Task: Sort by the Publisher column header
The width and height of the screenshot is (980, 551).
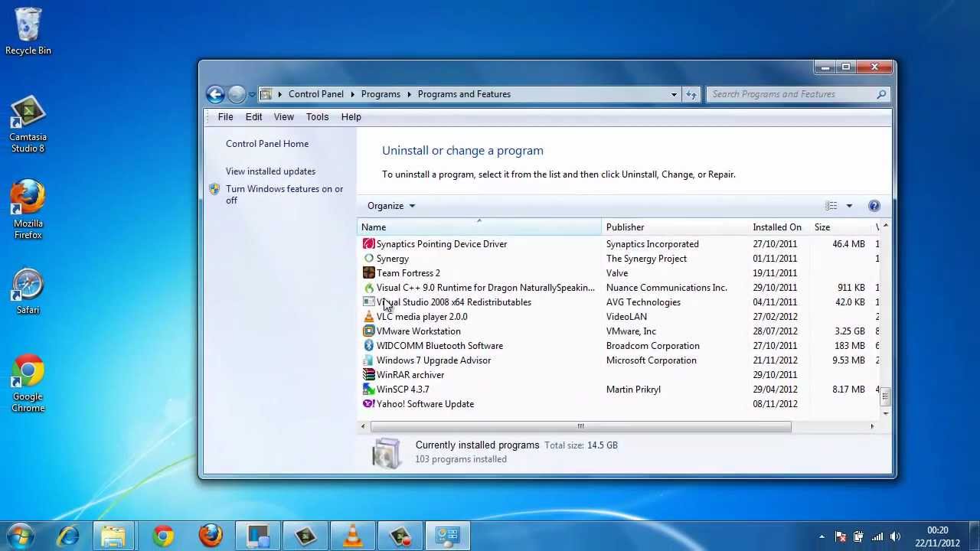Action: pos(675,227)
